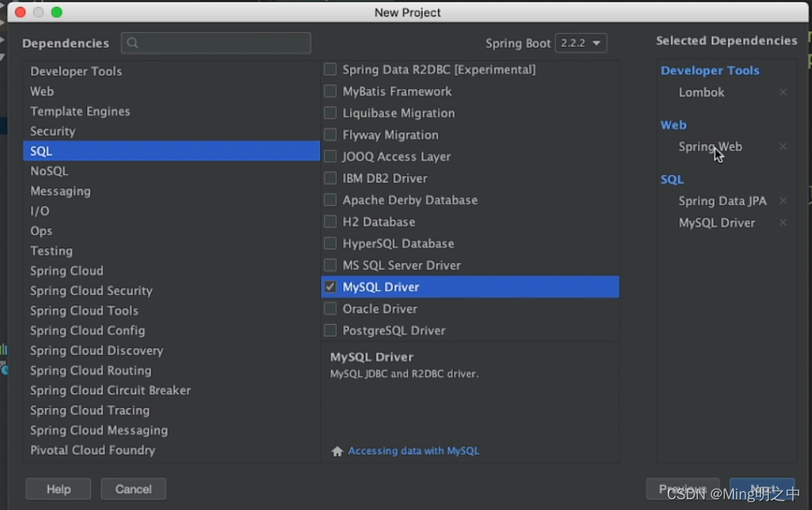The image size is (812, 510).
Task: Select the highlighted SQL category
Action: pyautogui.click(x=171, y=150)
